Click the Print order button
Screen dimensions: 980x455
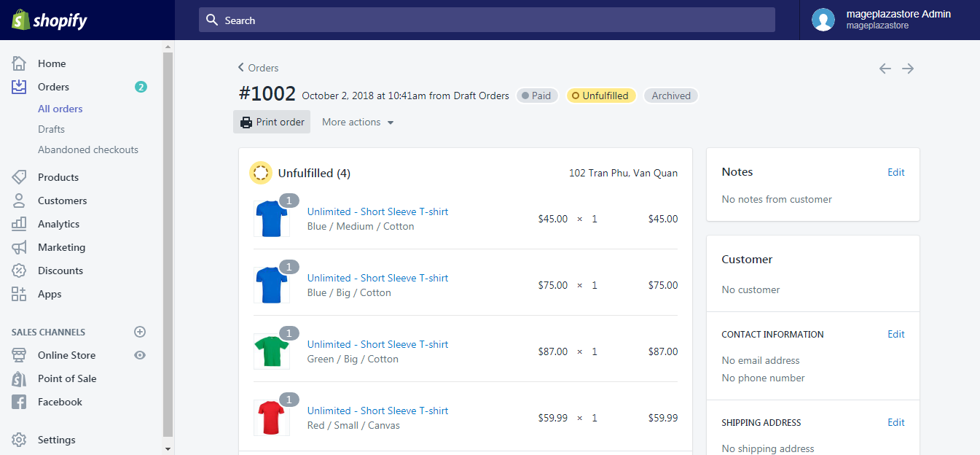[272, 122]
